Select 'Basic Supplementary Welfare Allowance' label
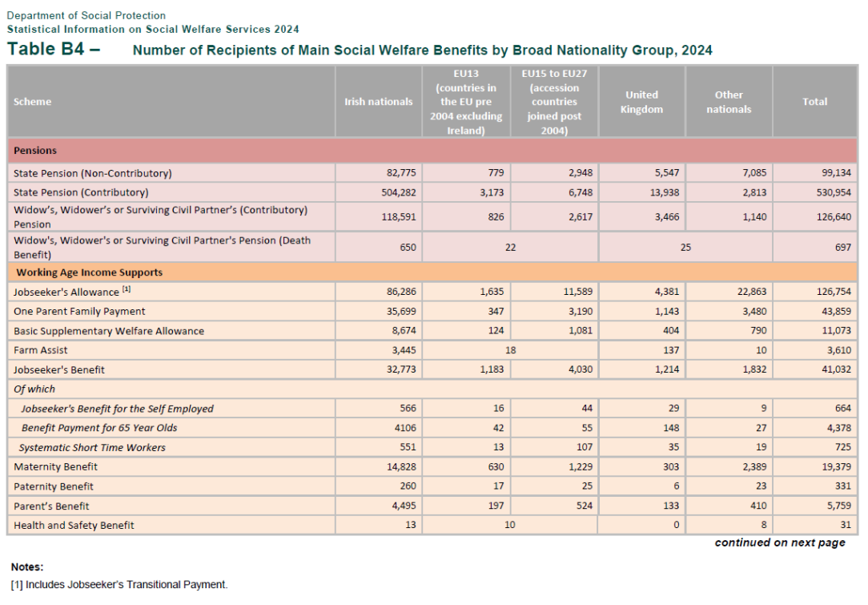Viewport: 868px width, 605px height. [x=109, y=331]
